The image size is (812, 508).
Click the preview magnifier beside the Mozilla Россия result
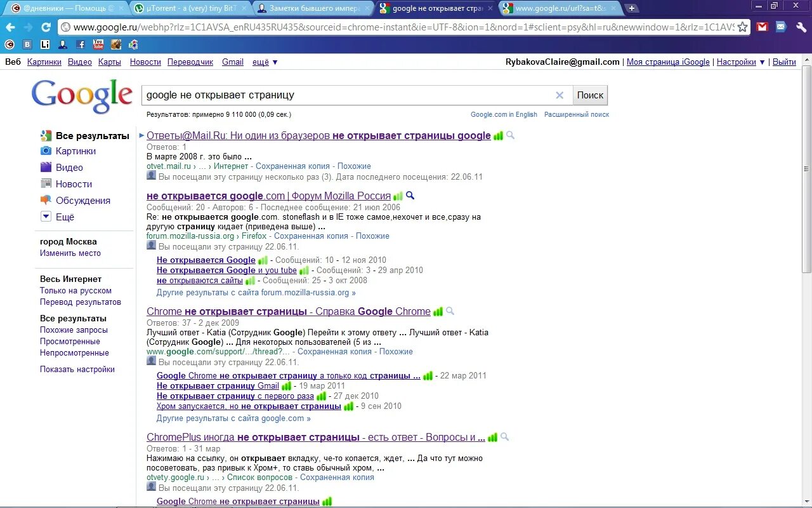(x=410, y=196)
